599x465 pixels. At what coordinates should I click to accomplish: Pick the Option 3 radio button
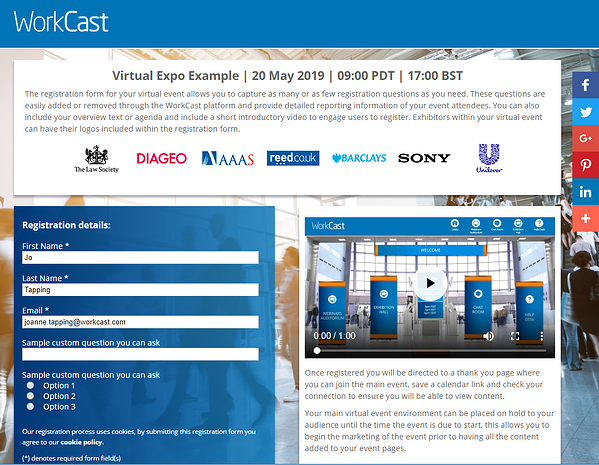pyautogui.click(x=31, y=407)
